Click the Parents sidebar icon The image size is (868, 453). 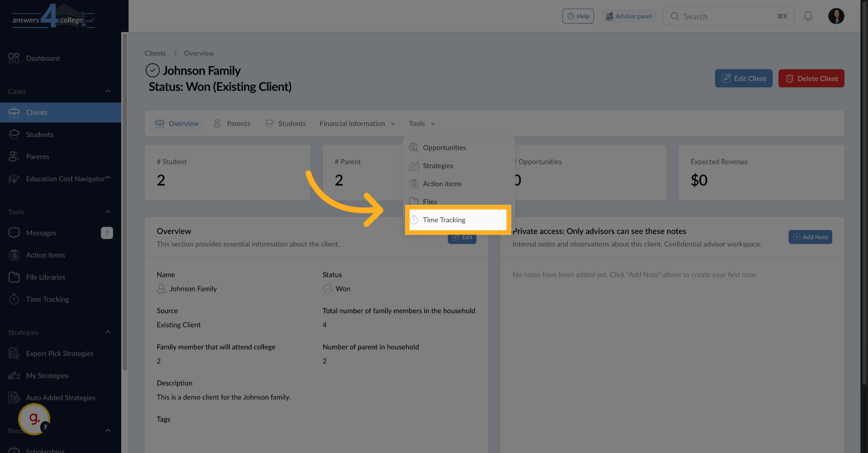[14, 156]
